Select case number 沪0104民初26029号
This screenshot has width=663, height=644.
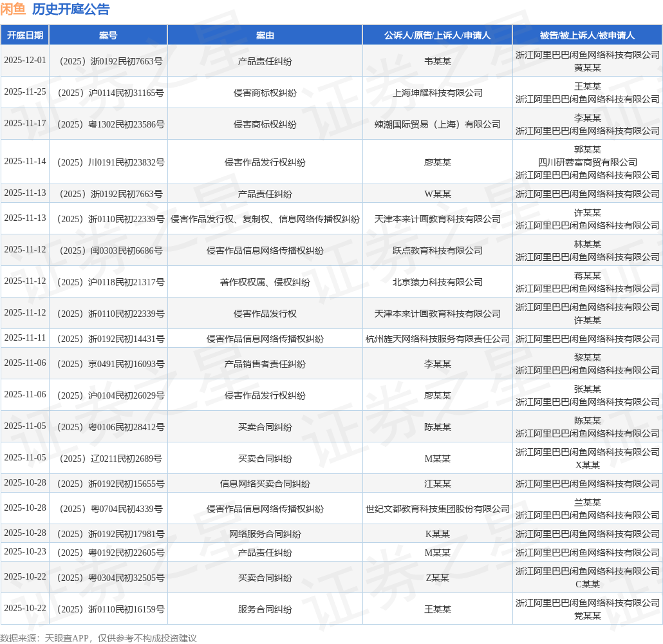coord(111,395)
